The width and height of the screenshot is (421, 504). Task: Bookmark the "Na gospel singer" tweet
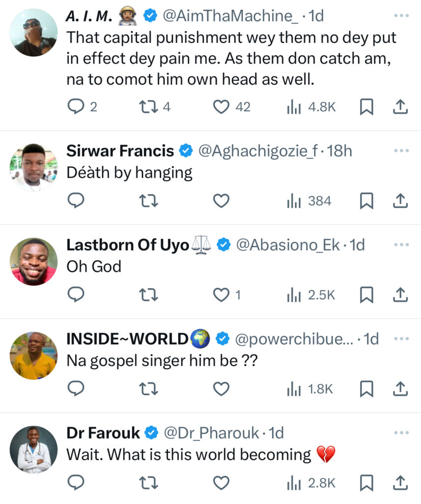pyautogui.click(x=366, y=389)
